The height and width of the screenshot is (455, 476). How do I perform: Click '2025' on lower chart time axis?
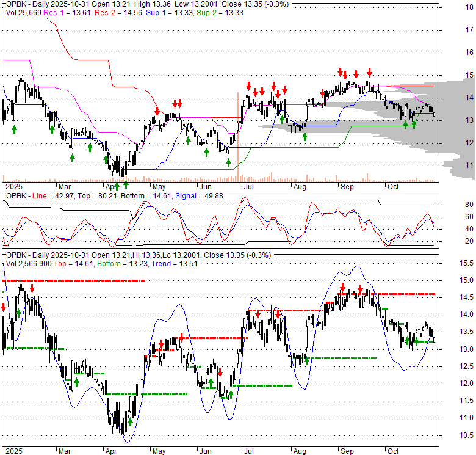click(14, 451)
